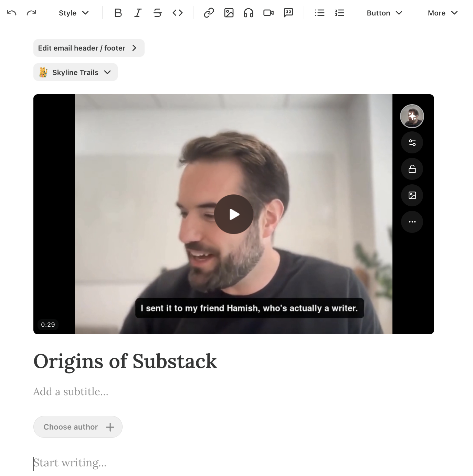Screen dimensions: 473x476
Task: Open the Skyline Trails publication selector
Action: (75, 72)
